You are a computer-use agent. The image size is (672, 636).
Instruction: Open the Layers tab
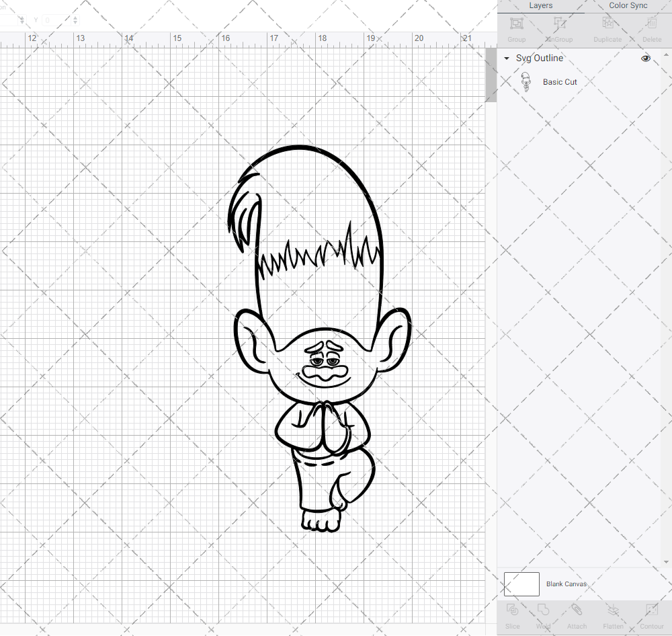coord(540,5)
